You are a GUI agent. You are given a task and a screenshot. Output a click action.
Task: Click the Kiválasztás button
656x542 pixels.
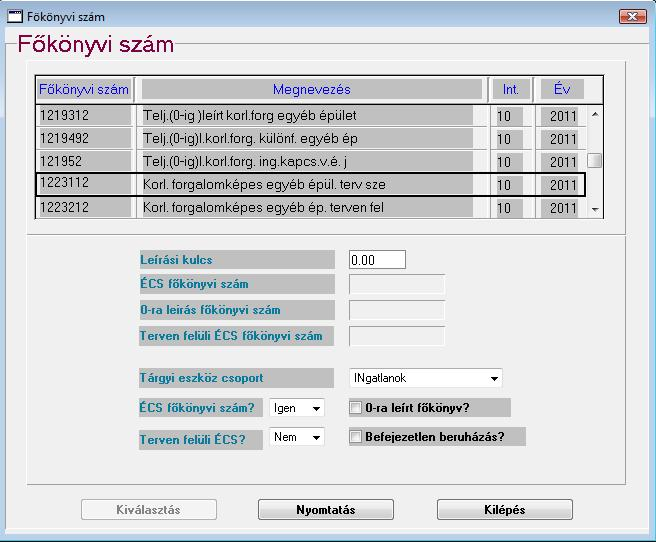tap(149, 510)
